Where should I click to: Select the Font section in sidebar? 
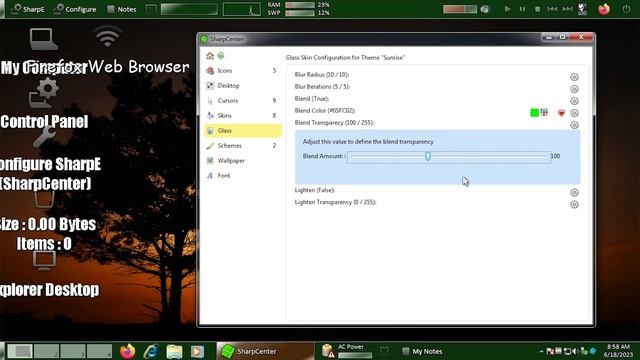[x=242, y=176]
